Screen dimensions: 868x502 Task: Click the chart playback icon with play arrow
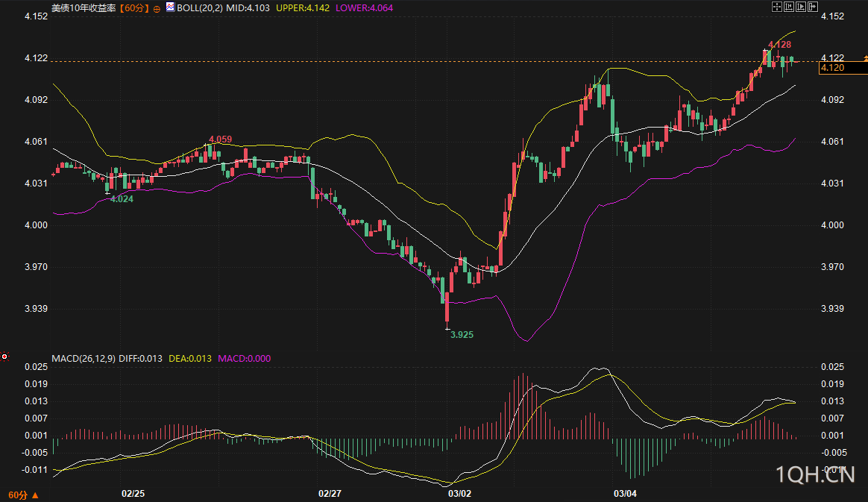(x=802, y=7)
